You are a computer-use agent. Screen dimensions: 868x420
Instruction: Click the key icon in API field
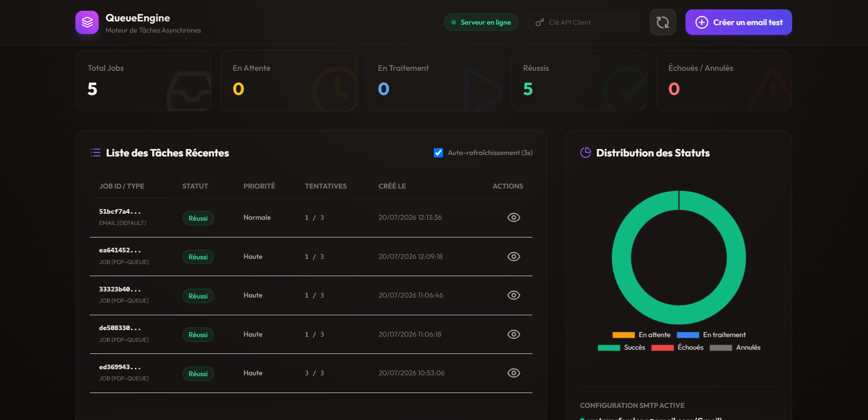[x=540, y=22]
